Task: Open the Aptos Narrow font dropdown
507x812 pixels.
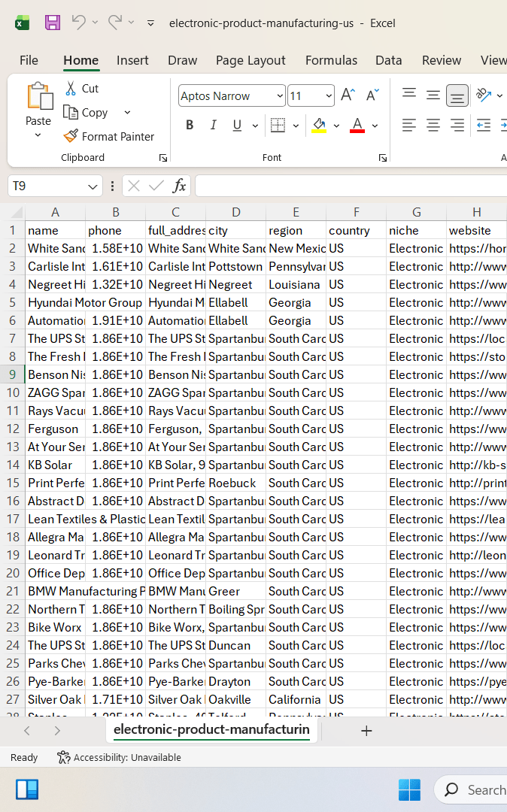Action: (x=280, y=95)
